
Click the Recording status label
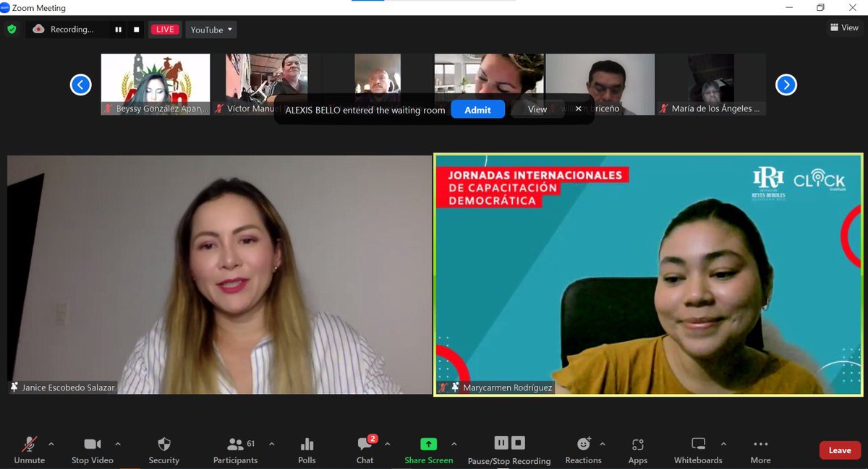(72, 30)
